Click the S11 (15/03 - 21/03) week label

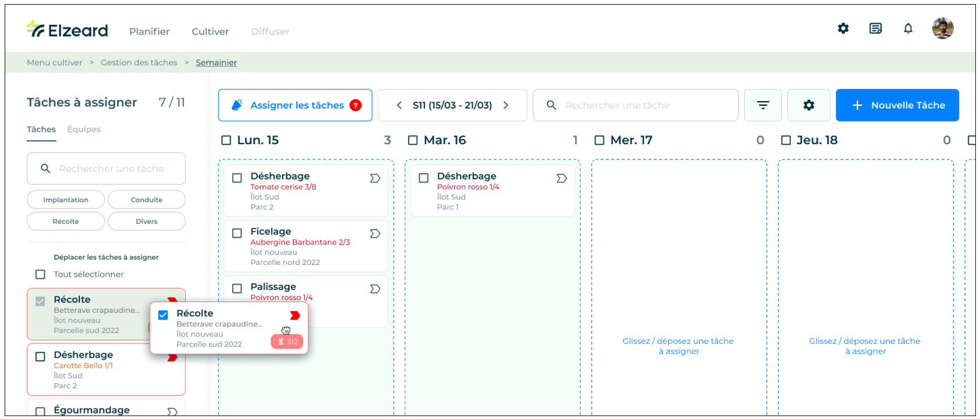[452, 105]
